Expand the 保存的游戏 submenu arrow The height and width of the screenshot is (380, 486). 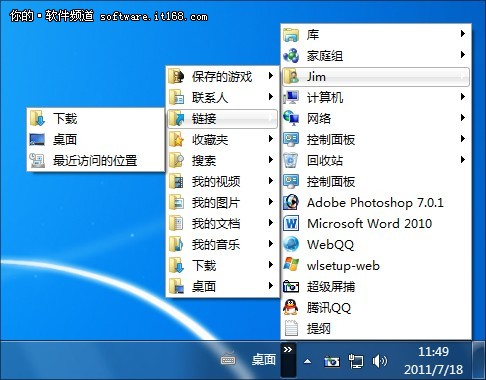point(271,76)
